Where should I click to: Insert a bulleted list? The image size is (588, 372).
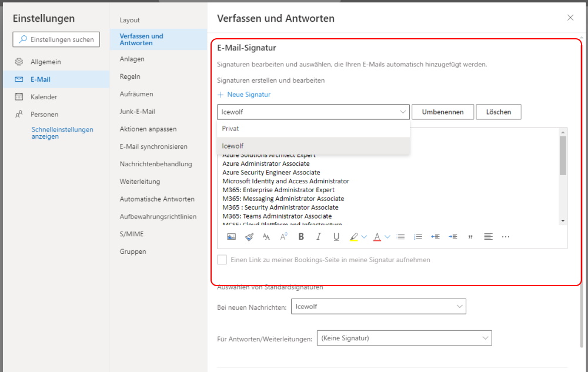(x=400, y=237)
